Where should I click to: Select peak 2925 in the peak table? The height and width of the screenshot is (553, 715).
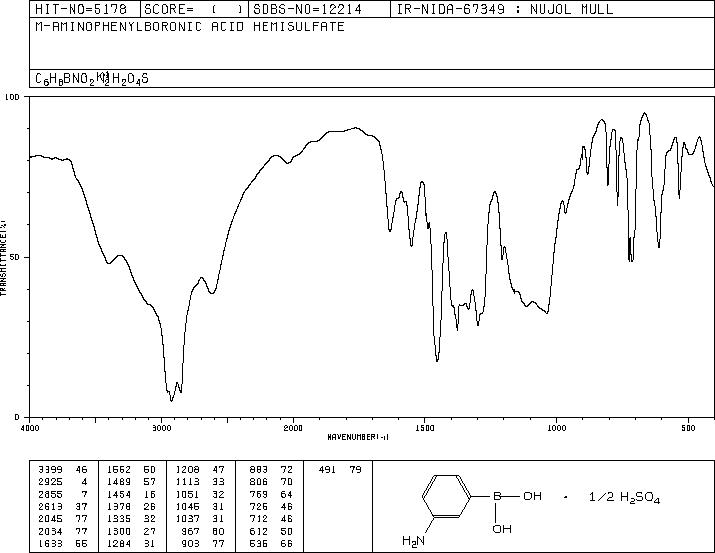pyautogui.click(x=50, y=482)
